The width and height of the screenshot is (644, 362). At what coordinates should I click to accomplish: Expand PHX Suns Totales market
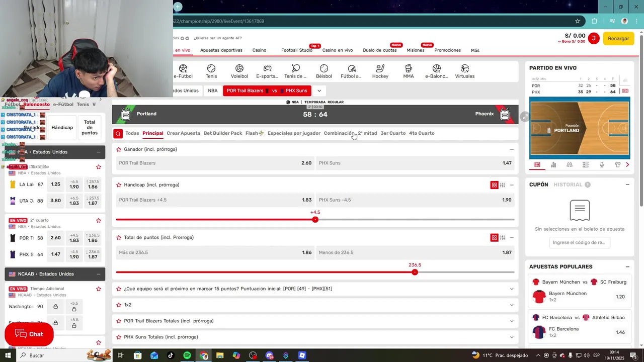[x=512, y=337]
